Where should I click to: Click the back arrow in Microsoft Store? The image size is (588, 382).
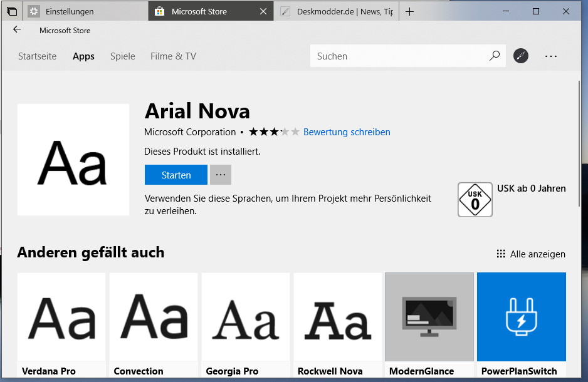pyautogui.click(x=17, y=29)
